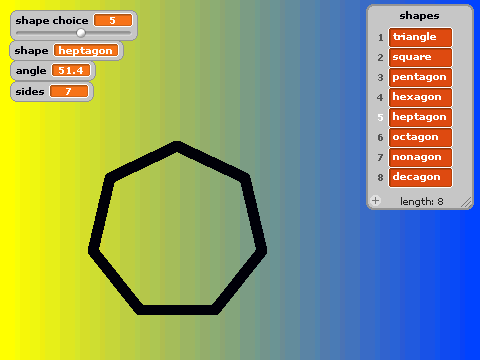Click the shapes list resize handle
The height and width of the screenshot is (360, 480).
pyautogui.click(x=466, y=202)
